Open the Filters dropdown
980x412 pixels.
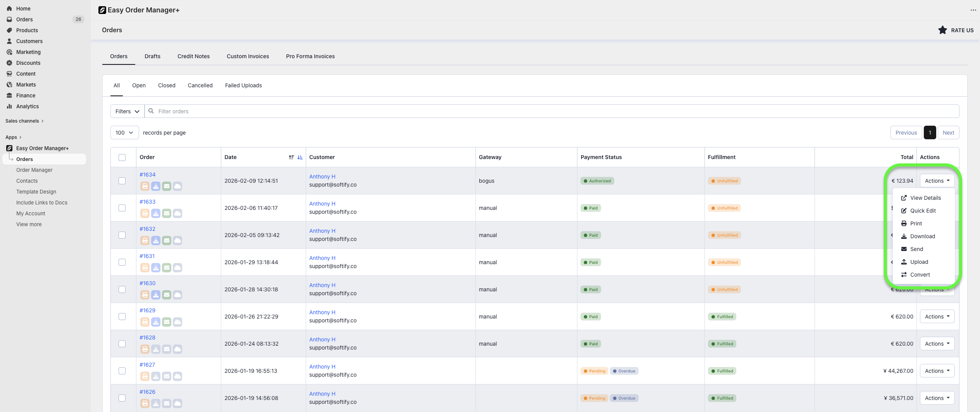(x=127, y=111)
